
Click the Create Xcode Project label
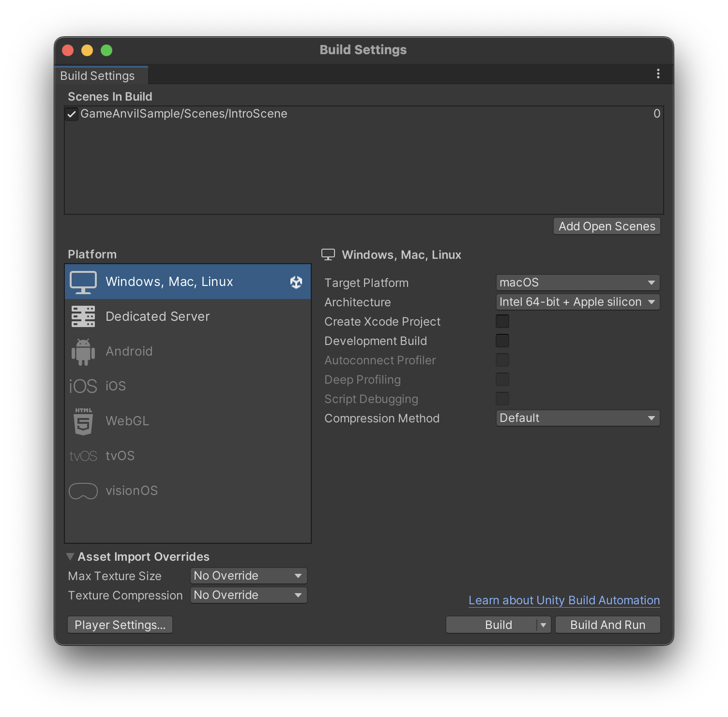[382, 322]
